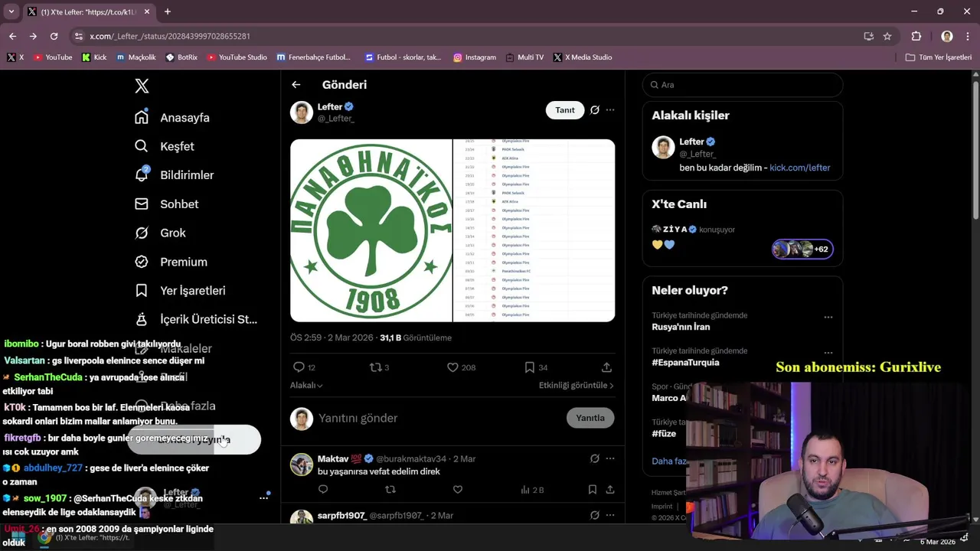Bookmark Maktav's comment
980x551 pixels.
coord(593,490)
